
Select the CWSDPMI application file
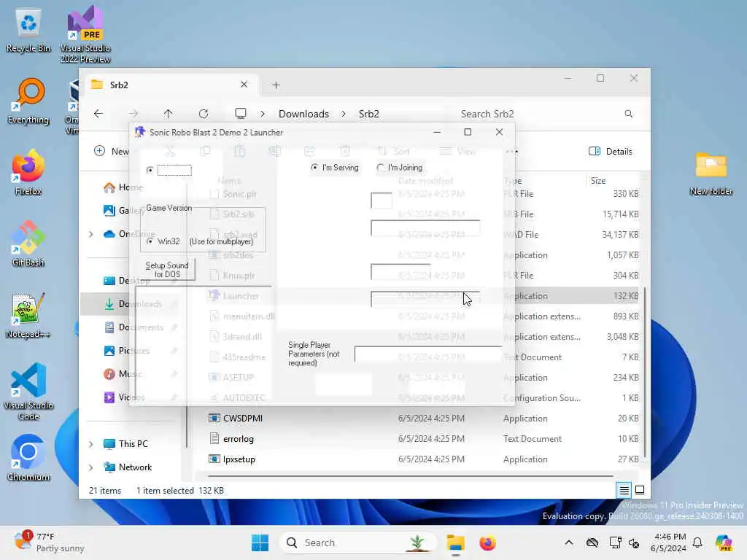236,418
